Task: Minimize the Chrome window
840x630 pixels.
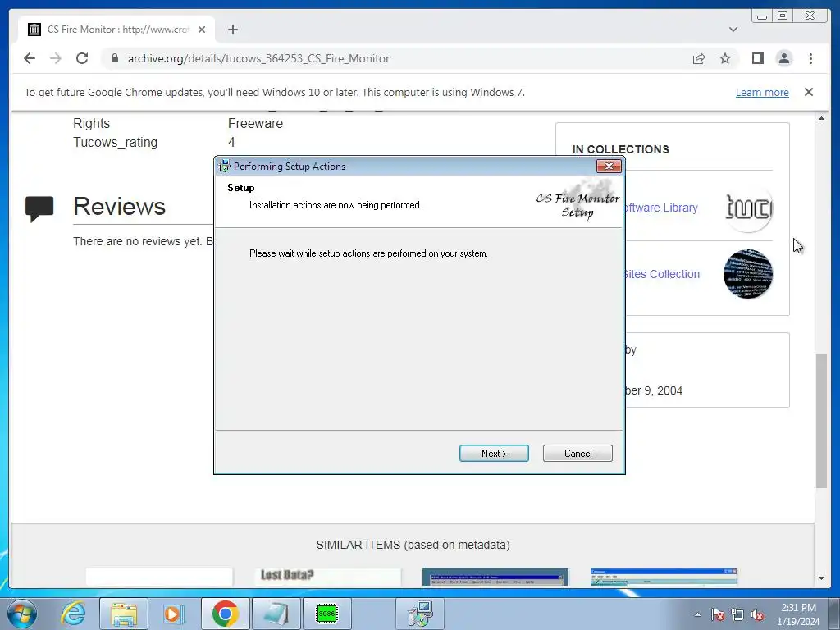Action: coord(762,16)
